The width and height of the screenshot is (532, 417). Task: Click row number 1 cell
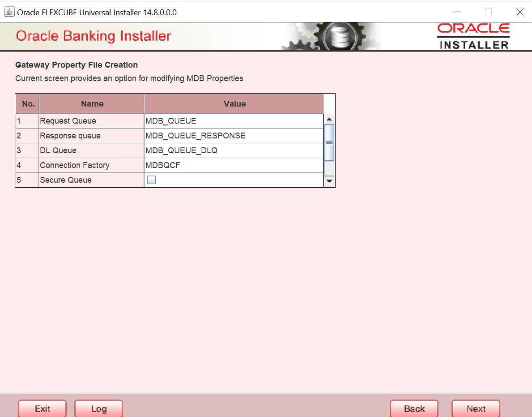(x=27, y=121)
